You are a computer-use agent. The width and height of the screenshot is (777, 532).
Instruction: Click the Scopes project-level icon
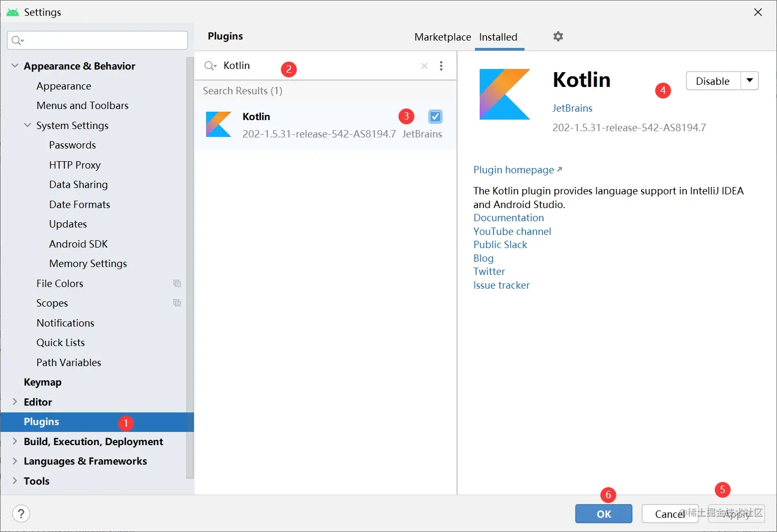tap(177, 303)
